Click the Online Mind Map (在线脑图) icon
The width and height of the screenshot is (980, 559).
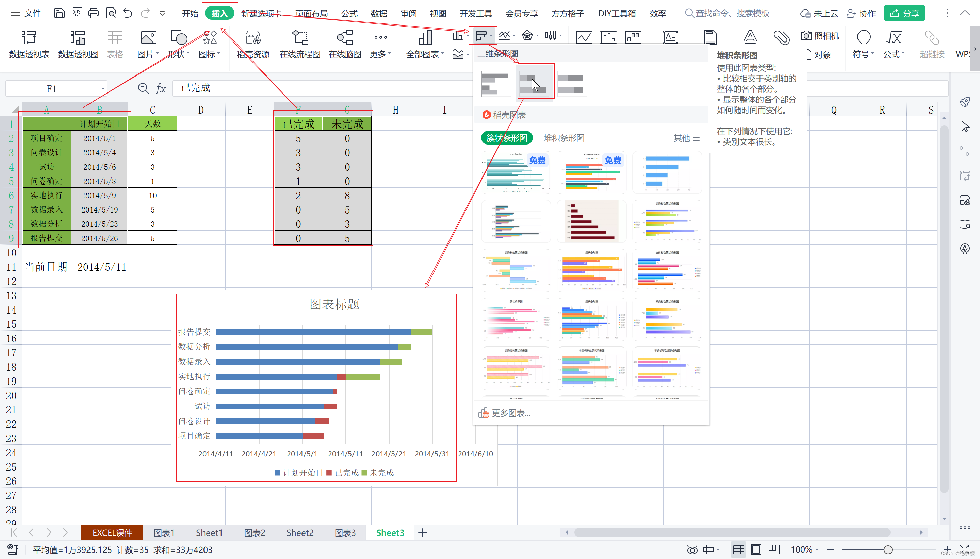345,38
